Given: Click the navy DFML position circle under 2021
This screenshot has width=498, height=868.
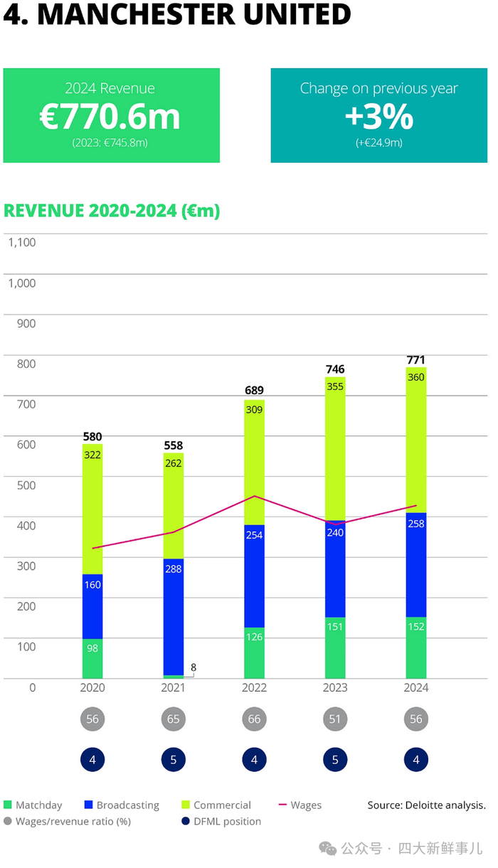Looking at the screenshot, I should coord(174,760).
